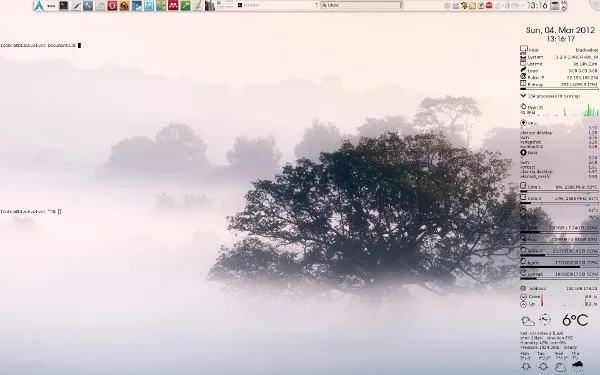Screen dimensions: 600x375
Task: Click the green and yellow squares icon
Action: [x=161, y=5]
